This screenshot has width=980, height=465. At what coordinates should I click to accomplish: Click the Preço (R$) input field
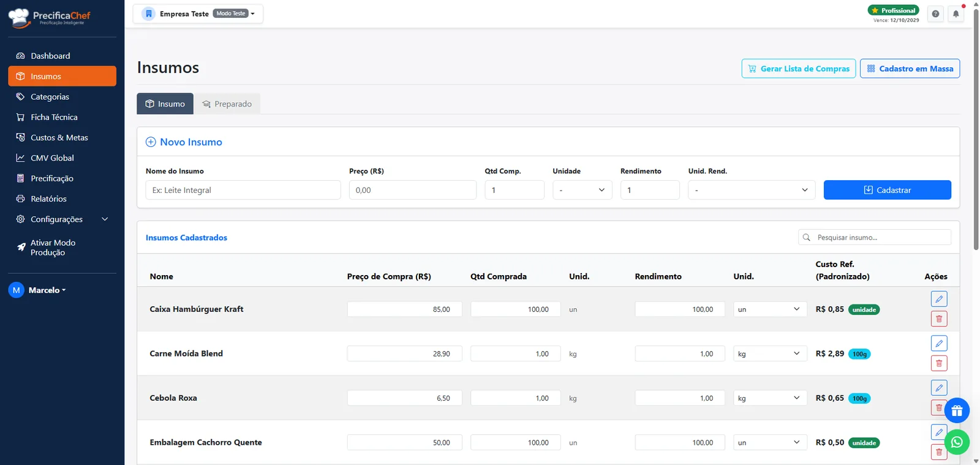(413, 190)
